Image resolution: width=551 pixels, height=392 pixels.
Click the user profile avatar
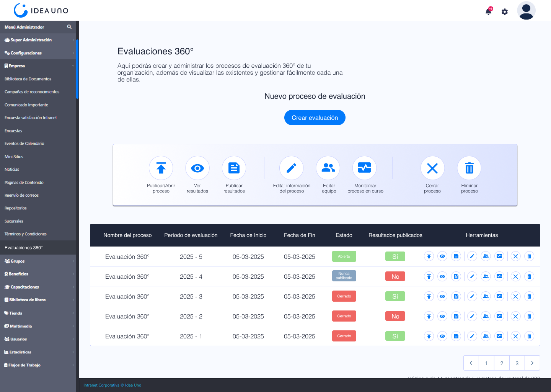click(x=526, y=11)
